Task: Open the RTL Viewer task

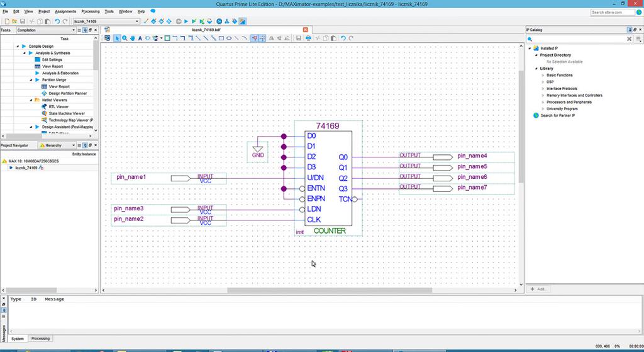Action: click(x=58, y=106)
